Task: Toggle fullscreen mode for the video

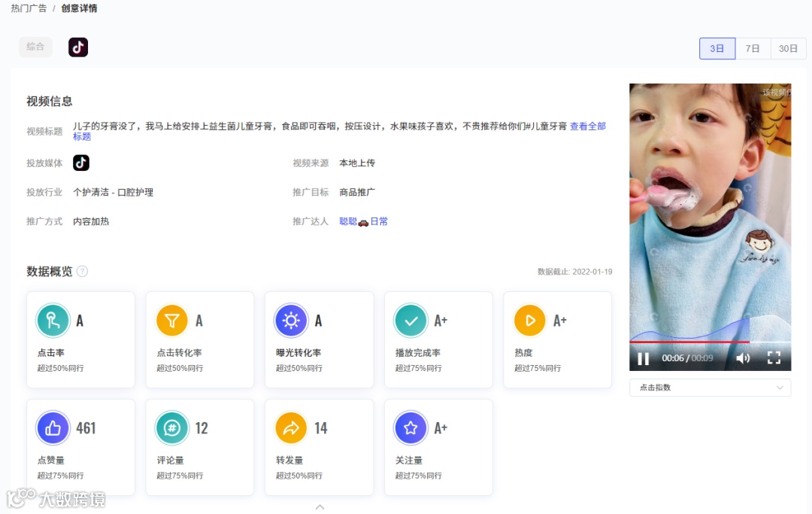Action: (x=774, y=359)
